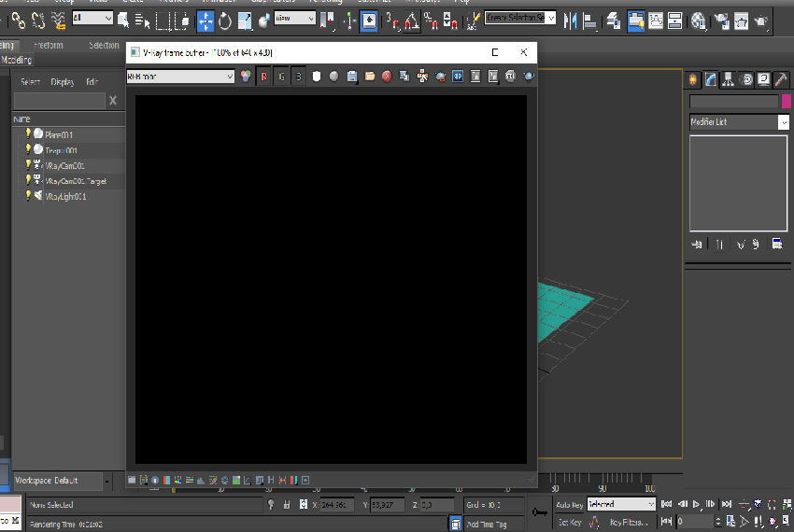Click the Pin Stack icon under modifier stack

point(697,245)
